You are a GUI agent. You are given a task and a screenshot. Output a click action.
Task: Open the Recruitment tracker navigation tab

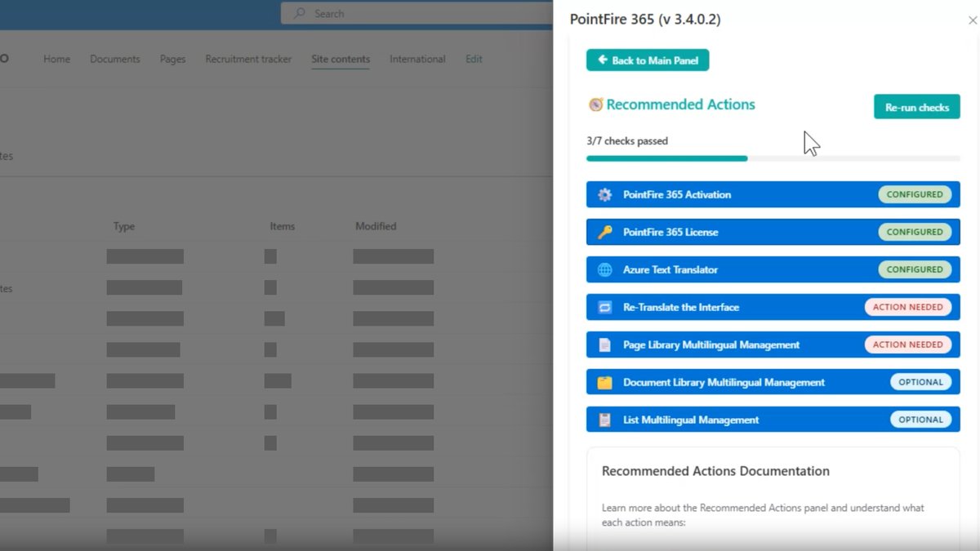pos(248,59)
